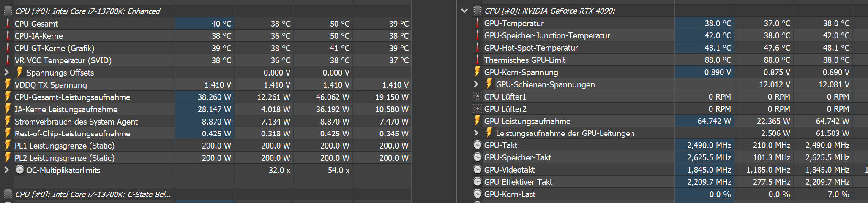868x203 pixels.
Task: Click the thermometer icon beside GPU-Temperatur
Action: pyautogui.click(x=478, y=23)
